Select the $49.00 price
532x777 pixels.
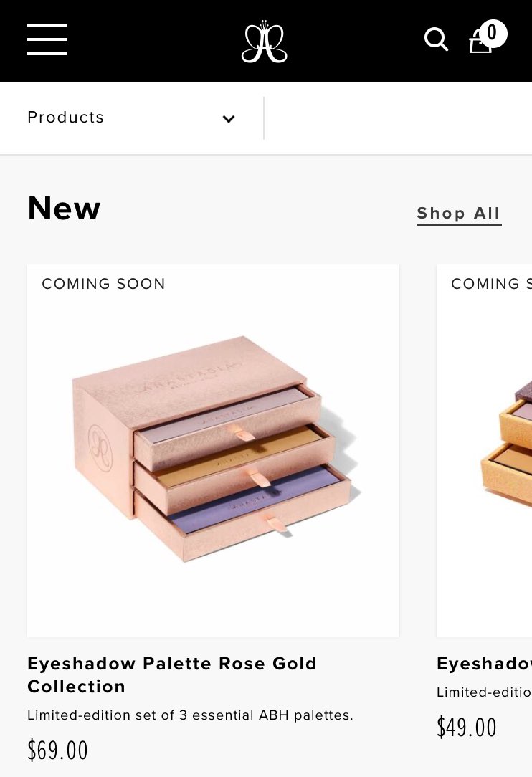coord(467,728)
